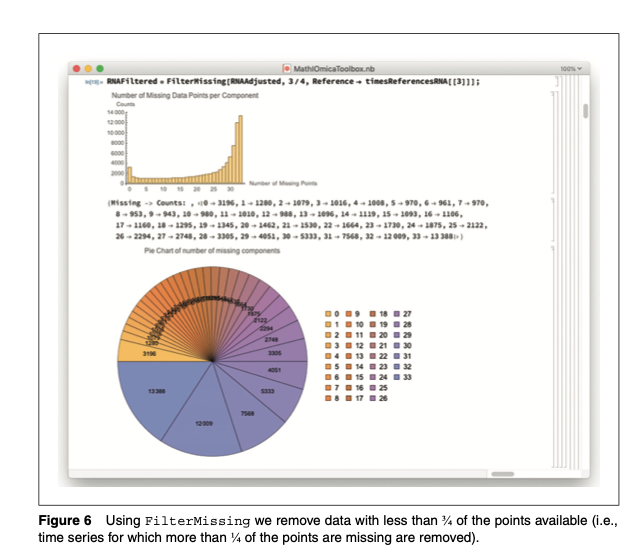Click the pie slice labeled 5333
Image resolution: width=631 pixels, height=557 pixels.
(x=268, y=391)
